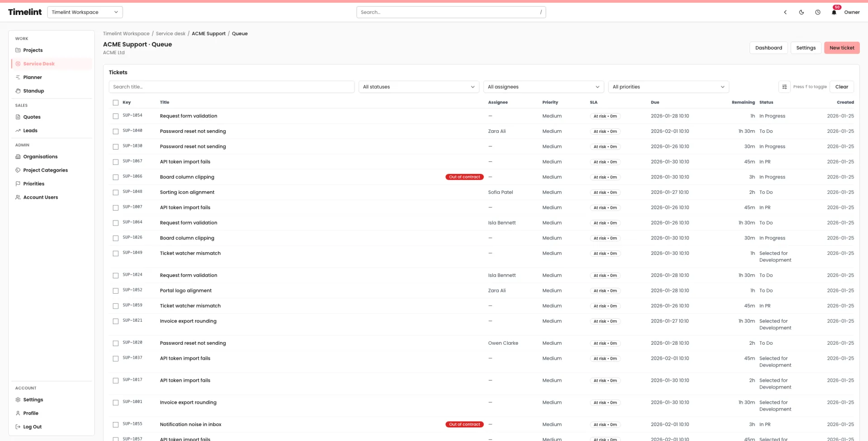Click the notifications bell icon

coord(834,12)
